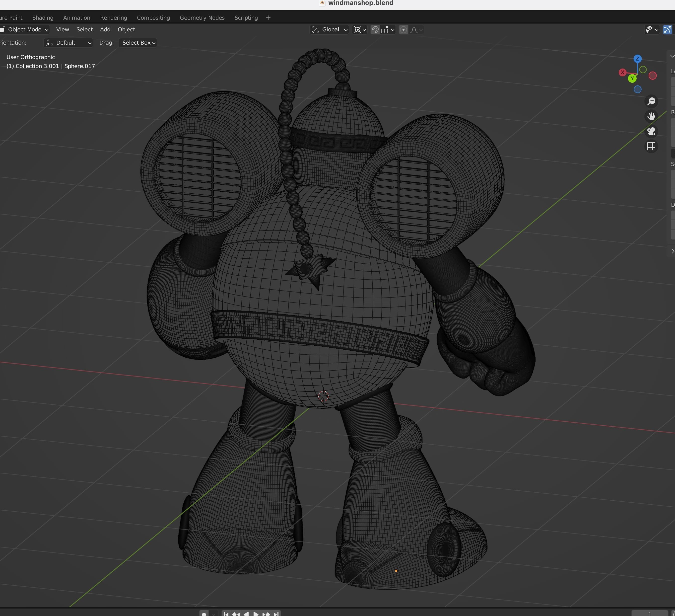
Task: Open the Object menu
Action: pos(126,30)
